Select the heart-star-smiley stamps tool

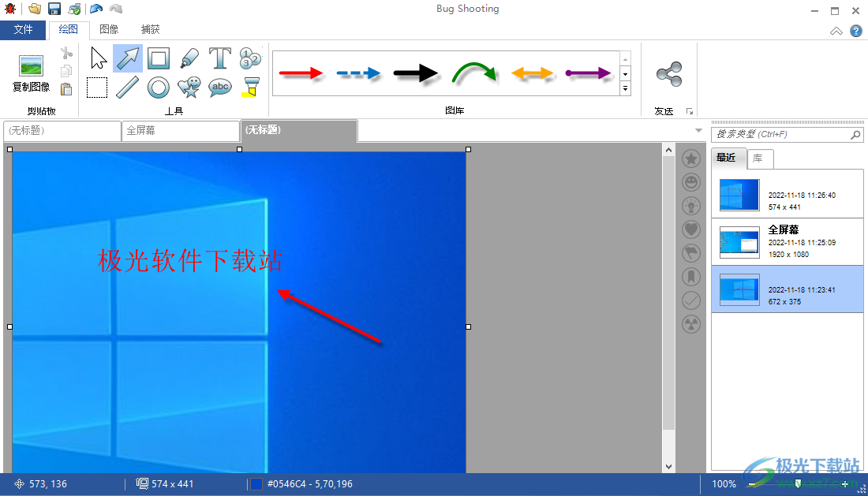click(189, 88)
